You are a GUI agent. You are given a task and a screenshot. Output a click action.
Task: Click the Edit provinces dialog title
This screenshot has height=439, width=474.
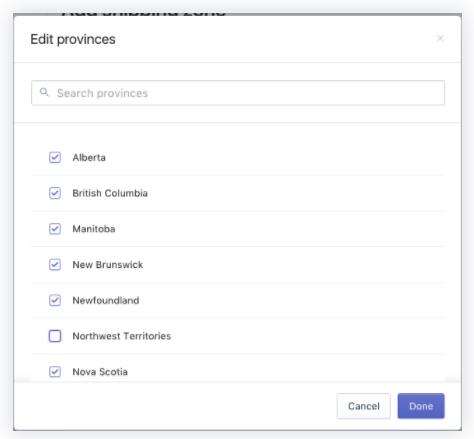(73, 39)
